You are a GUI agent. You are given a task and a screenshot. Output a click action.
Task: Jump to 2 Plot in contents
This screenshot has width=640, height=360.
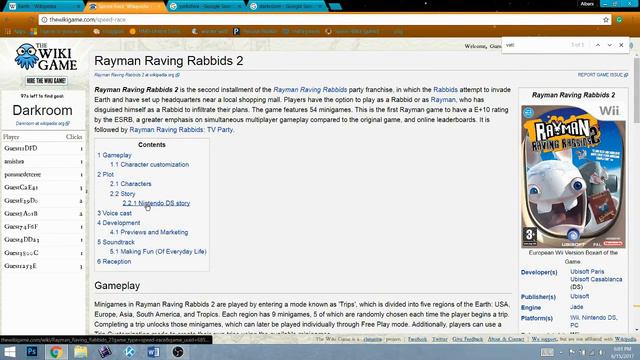point(105,174)
